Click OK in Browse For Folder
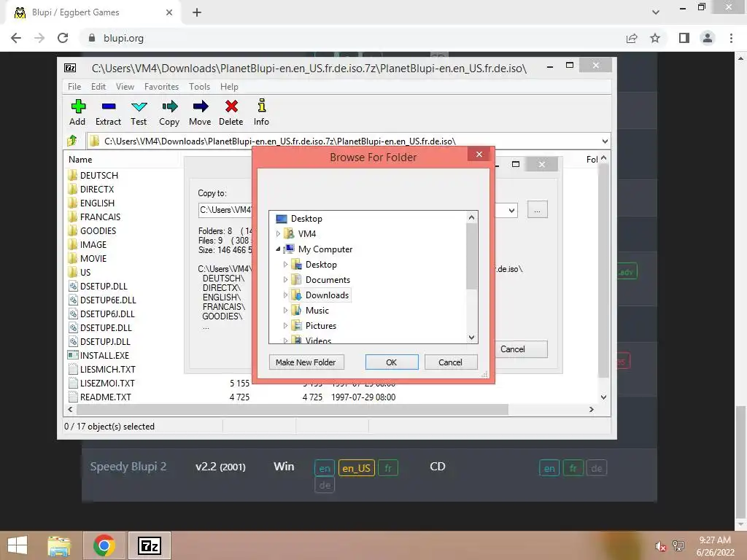This screenshot has width=747, height=560. (x=392, y=362)
